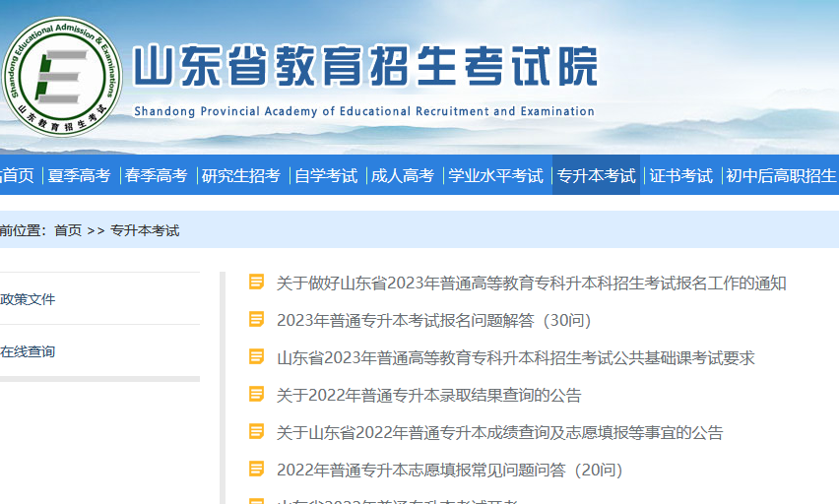Open 关于山东省2022年成绩查询及志愿填报等事宜的公告
Viewport: 839px width, 504px height.
point(500,432)
